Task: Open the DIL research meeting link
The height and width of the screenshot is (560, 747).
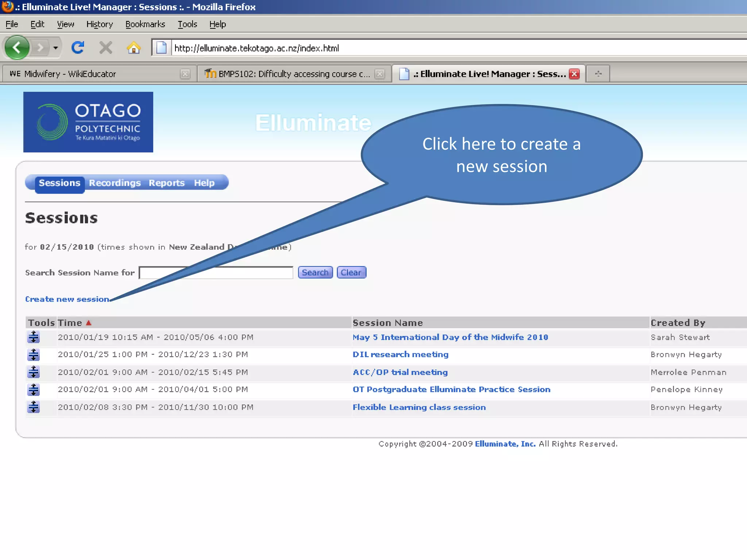Action: point(400,355)
